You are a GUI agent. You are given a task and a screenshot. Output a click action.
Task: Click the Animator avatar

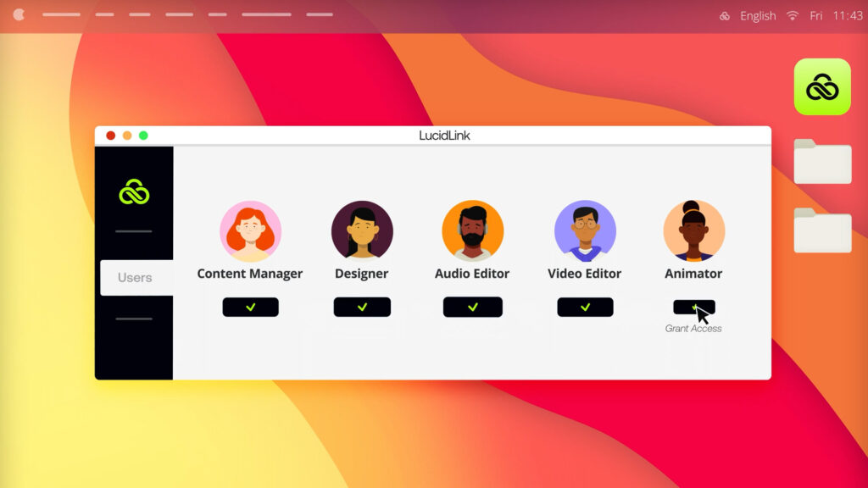click(x=693, y=230)
